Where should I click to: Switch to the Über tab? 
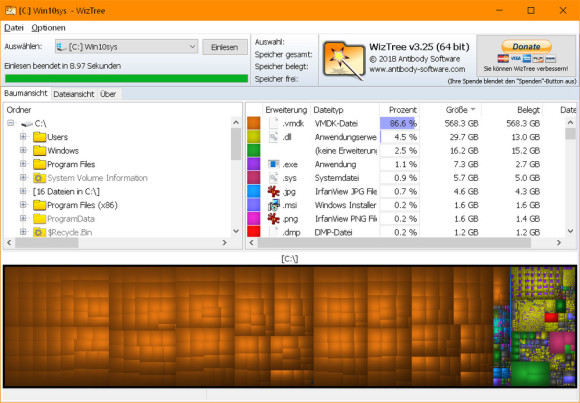click(108, 94)
